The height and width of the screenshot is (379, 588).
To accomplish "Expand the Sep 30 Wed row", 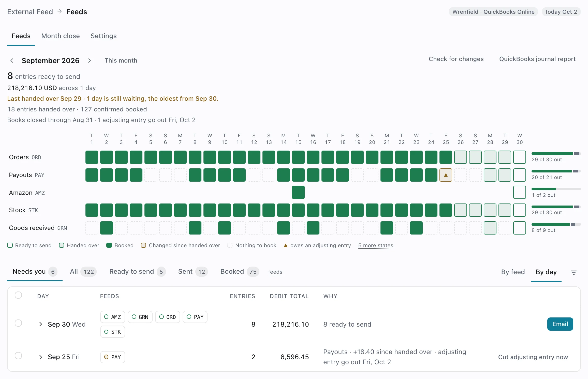I will [40, 324].
